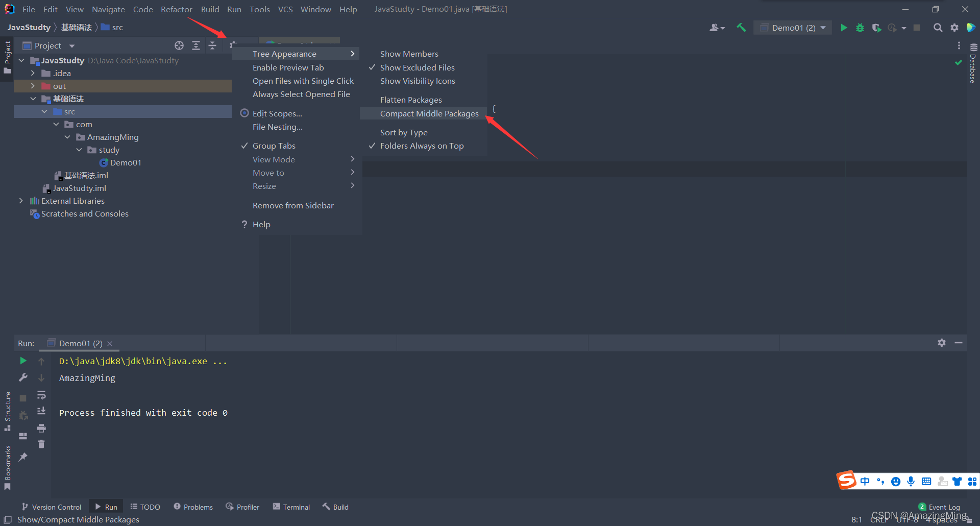Image resolution: width=980 pixels, height=526 pixels.
Task: Start debugging with the green bug icon
Action: 860,28
